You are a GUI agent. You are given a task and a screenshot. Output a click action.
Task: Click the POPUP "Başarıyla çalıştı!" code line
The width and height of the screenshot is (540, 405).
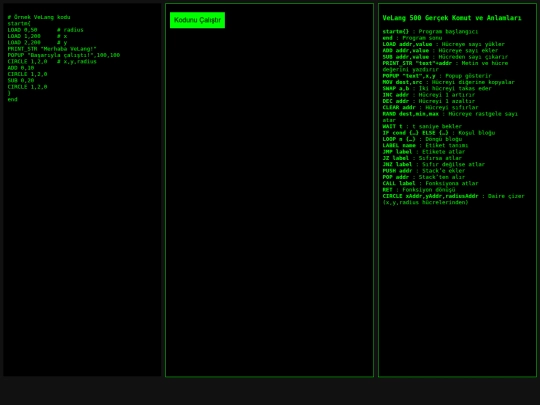click(64, 55)
